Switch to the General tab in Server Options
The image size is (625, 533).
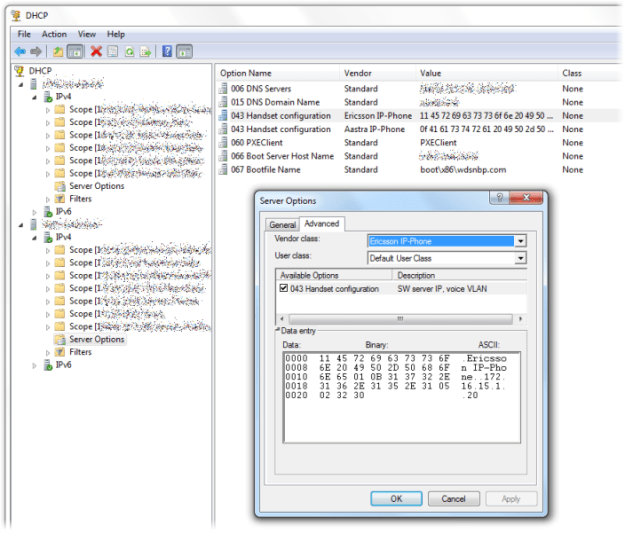pyautogui.click(x=282, y=225)
